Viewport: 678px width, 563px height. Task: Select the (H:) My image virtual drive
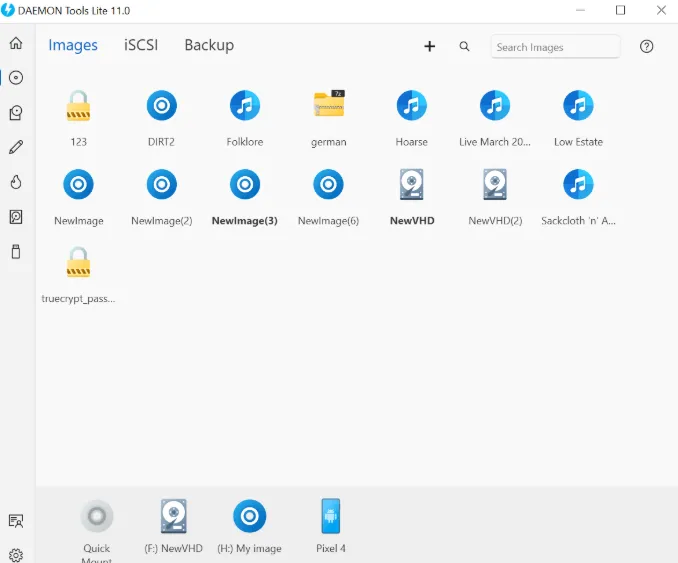click(x=249, y=526)
